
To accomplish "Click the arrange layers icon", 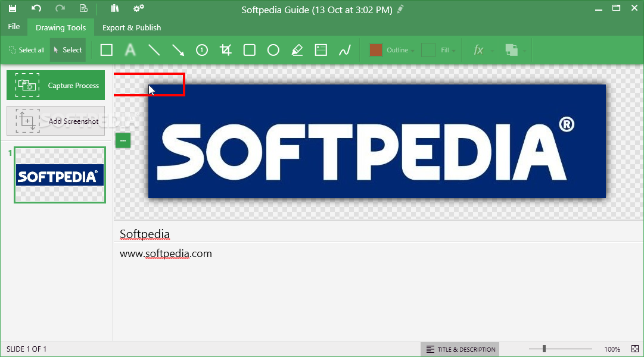I will point(511,50).
